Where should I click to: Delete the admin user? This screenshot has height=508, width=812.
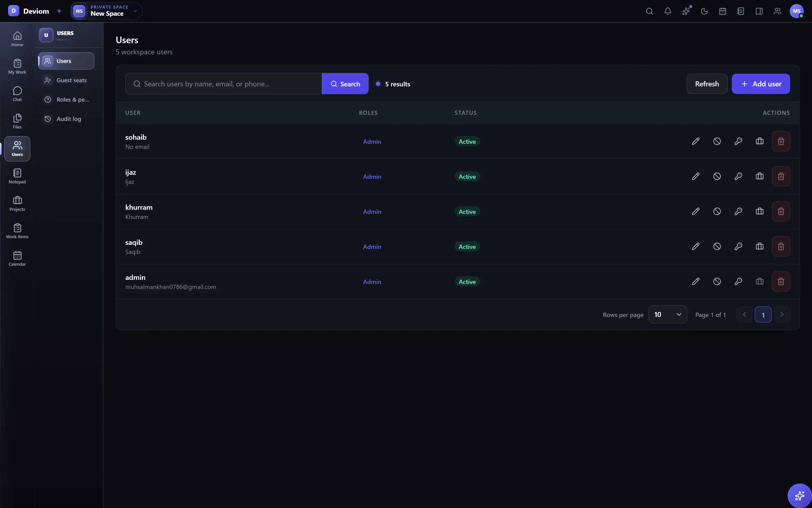click(x=781, y=281)
